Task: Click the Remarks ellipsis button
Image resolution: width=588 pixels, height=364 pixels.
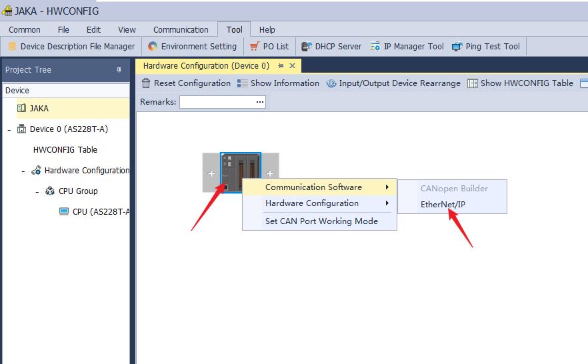Action: pyautogui.click(x=260, y=102)
